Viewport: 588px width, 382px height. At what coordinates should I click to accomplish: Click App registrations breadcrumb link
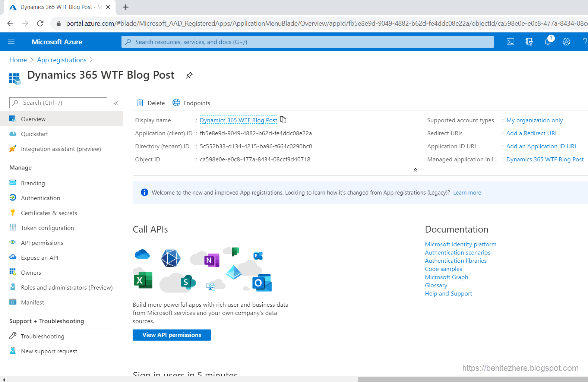pos(61,60)
